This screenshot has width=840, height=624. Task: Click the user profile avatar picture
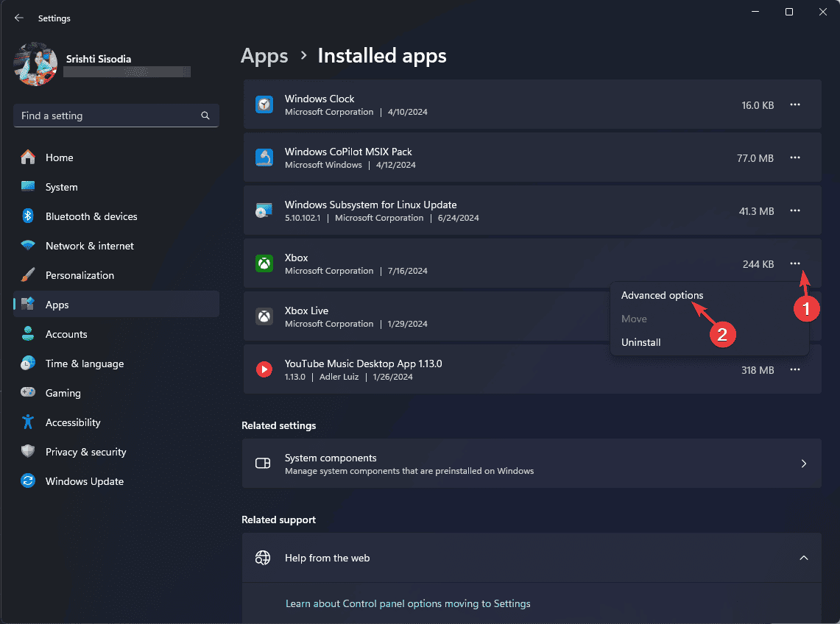[35, 64]
